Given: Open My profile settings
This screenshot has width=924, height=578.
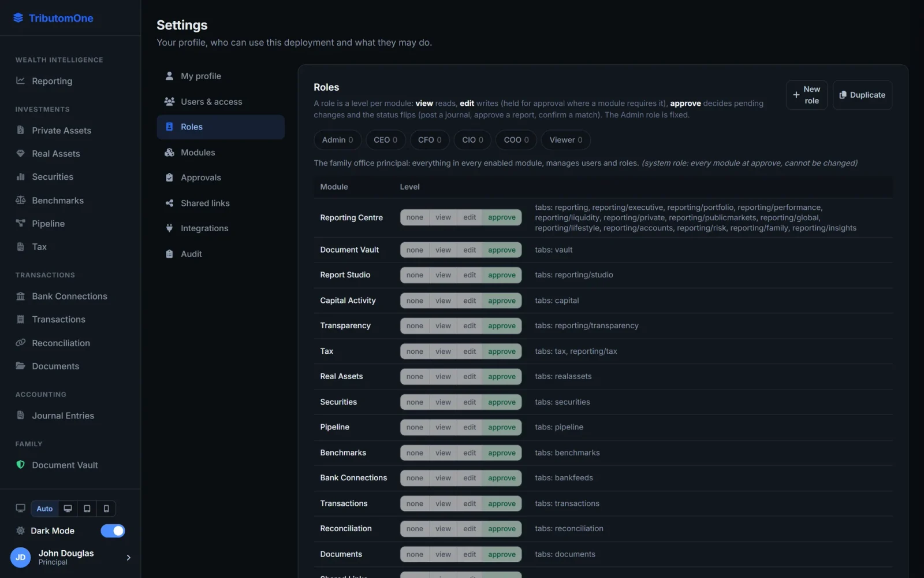Looking at the screenshot, I should (x=221, y=76).
